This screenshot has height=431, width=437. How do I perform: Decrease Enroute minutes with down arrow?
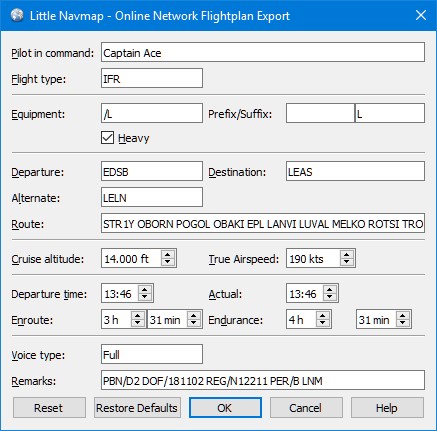click(194, 323)
